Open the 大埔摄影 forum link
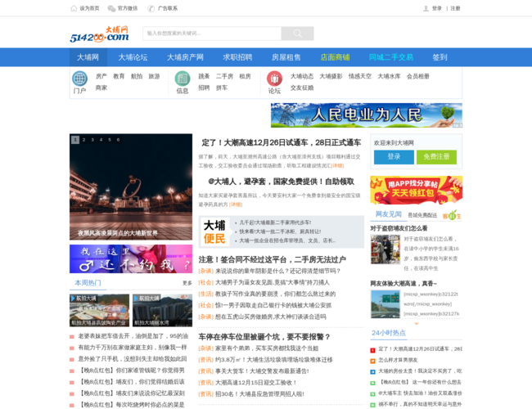 [331, 76]
